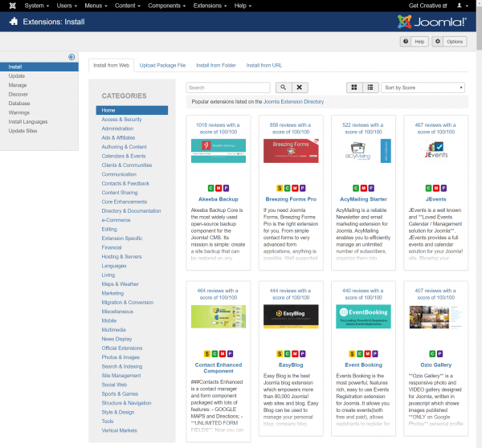Open Update in the left sidebar
Image resolution: width=482 pixels, height=448 pixels.
(x=17, y=76)
